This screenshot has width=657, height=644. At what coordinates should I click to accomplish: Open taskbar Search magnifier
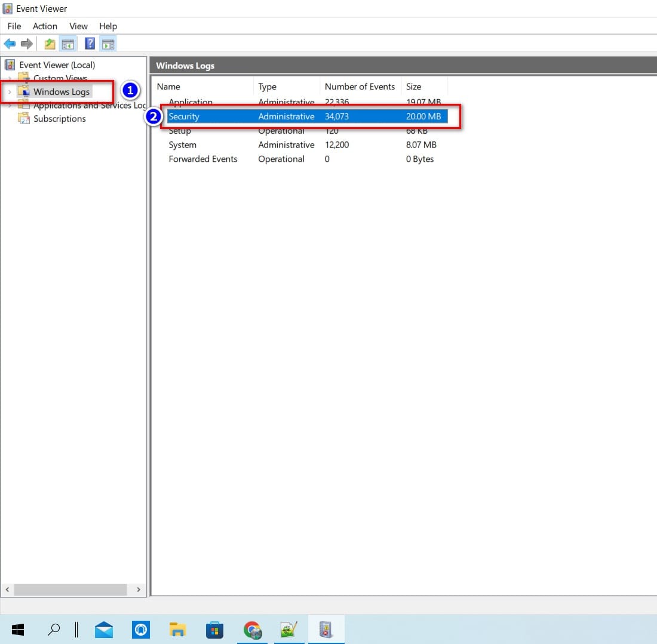tap(54, 629)
